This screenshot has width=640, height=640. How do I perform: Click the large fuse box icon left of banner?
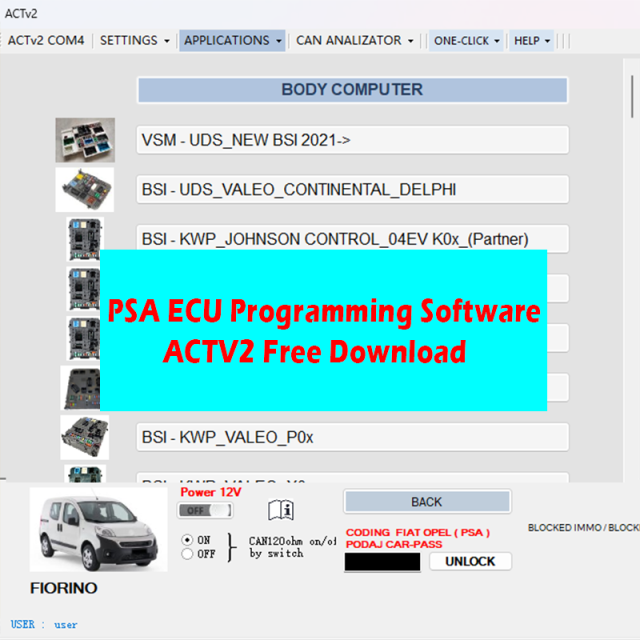coord(80,388)
